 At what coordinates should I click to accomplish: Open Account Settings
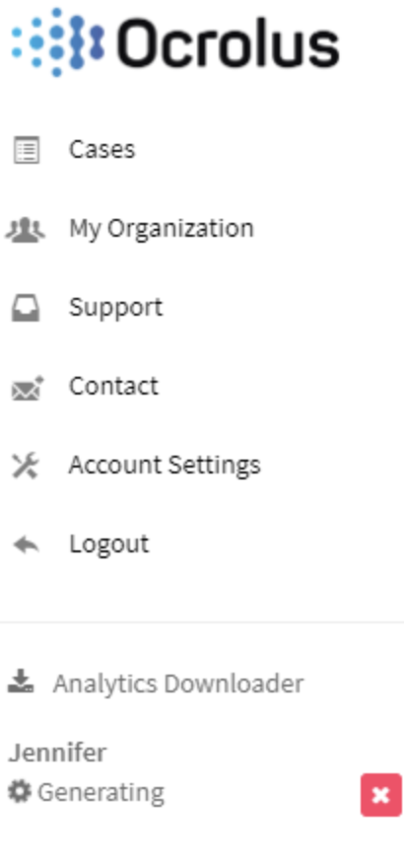coord(165,466)
